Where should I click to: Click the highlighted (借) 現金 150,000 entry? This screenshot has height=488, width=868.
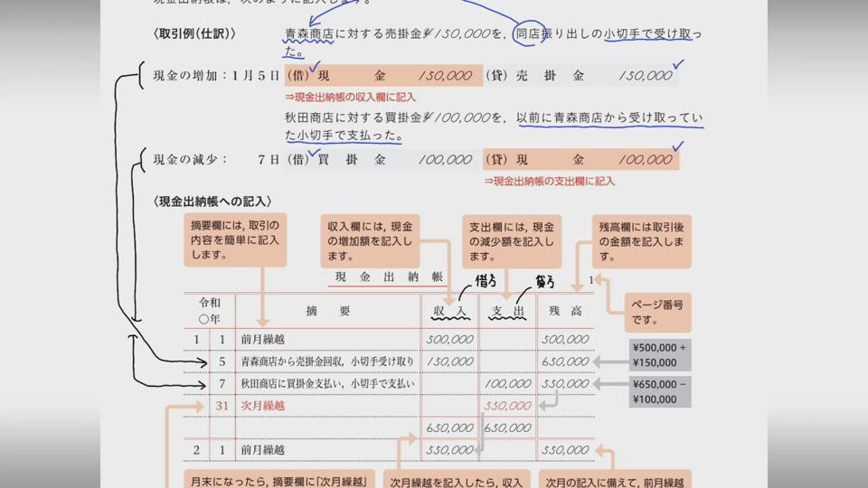click(383, 76)
